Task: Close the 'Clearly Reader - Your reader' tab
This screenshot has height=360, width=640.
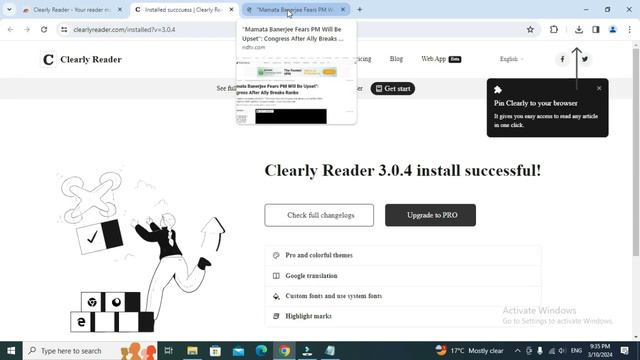Action: click(x=120, y=9)
